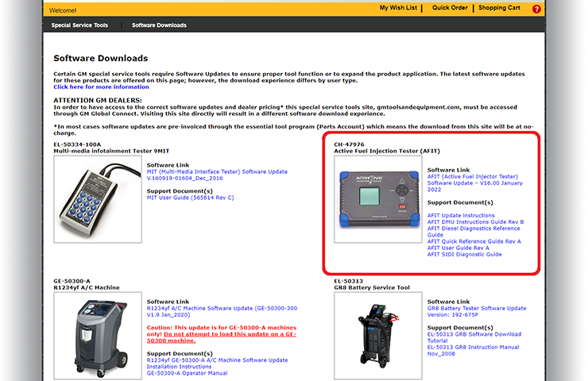The width and height of the screenshot is (588, 381).
Task: Open EL-50313 GR8 Software Download Tutorial
Action: coord(474,337)
